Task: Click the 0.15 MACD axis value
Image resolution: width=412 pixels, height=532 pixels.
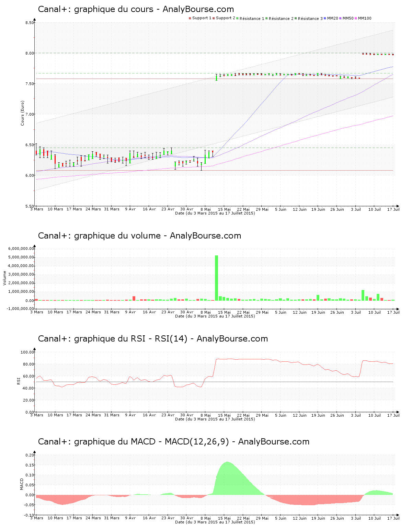Action: coord(31,465)
